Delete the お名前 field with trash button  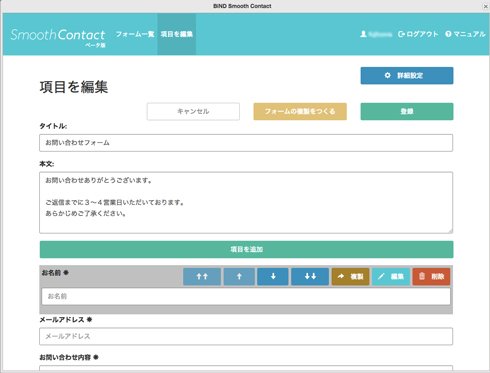pyautogui.click(x=431, y=276)
